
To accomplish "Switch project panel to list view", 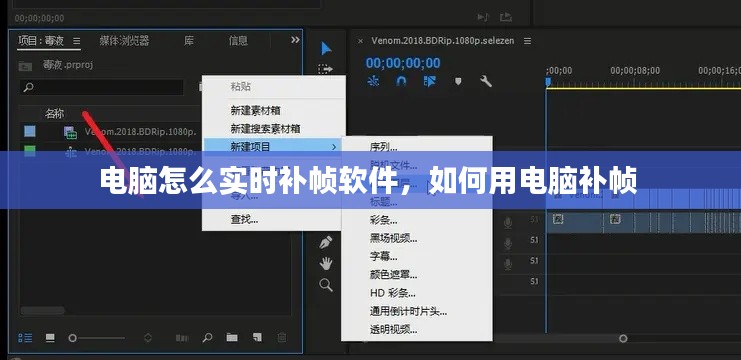I will point(25,338).
